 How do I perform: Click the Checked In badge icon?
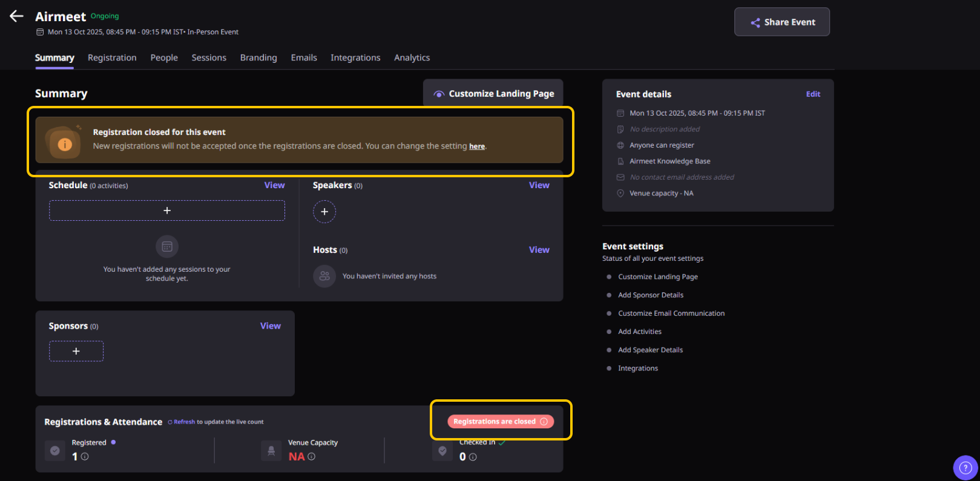click(442, 450)
